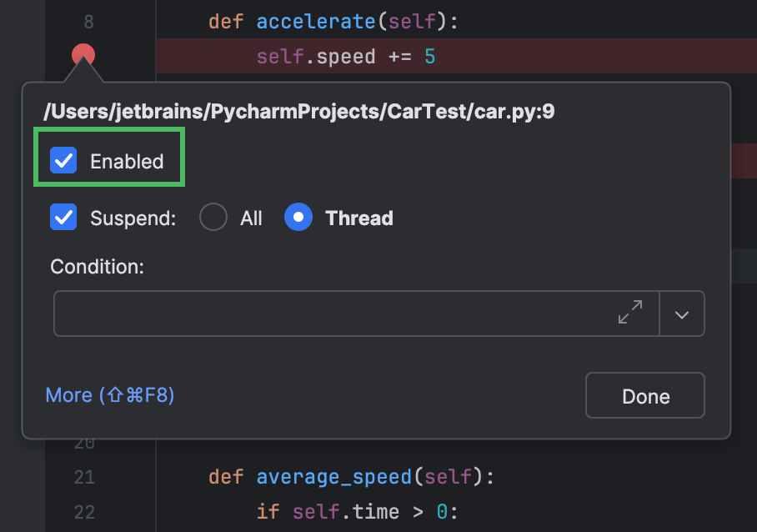
Task: Open the Condition history dropdown chevron
Action: point(682,313)
